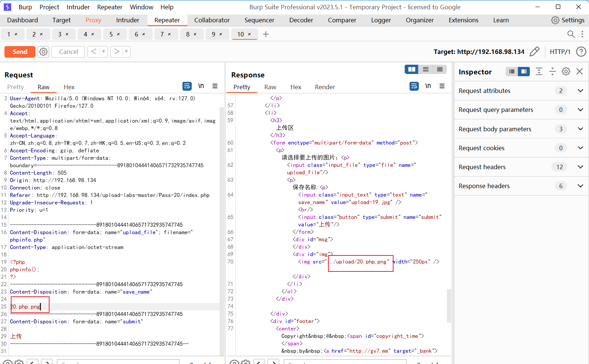This screenshot has height=364, width=589.
Task: Open the previous-history dropdown arrow
Action: coord(104,52)
